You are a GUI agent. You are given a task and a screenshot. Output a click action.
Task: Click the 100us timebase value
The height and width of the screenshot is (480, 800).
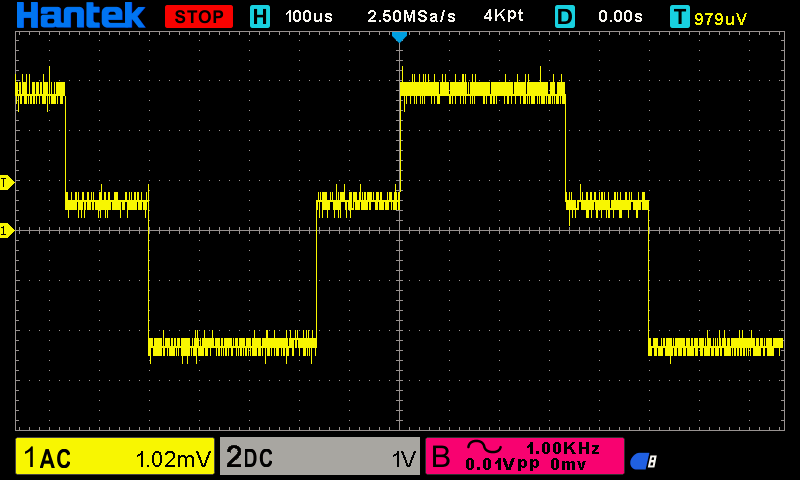(x=309, y=16)
